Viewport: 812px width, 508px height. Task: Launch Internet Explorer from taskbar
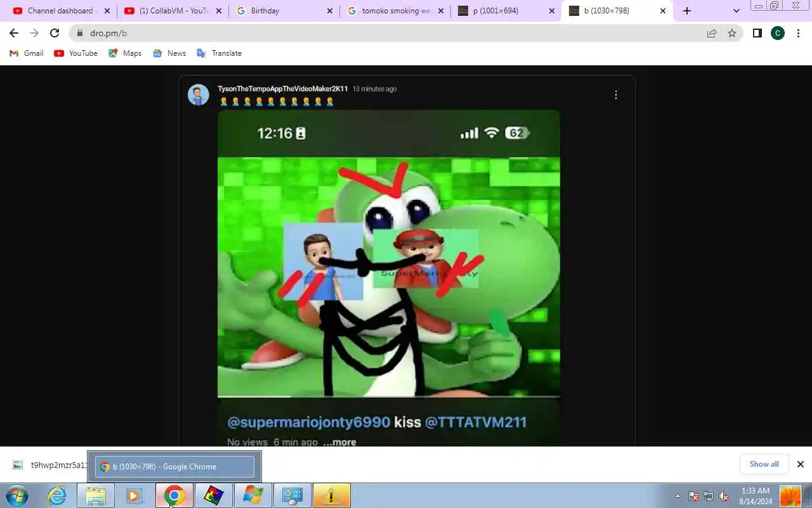point(56,495)
